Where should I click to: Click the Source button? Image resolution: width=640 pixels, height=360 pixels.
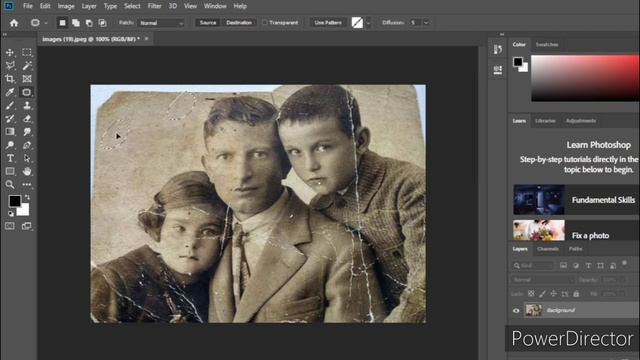[208, 22]
